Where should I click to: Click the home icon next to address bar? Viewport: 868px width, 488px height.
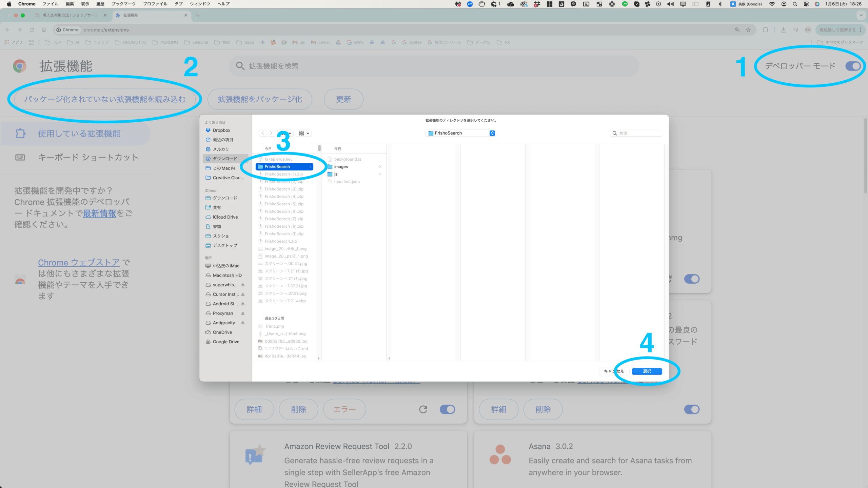point(44,30)
